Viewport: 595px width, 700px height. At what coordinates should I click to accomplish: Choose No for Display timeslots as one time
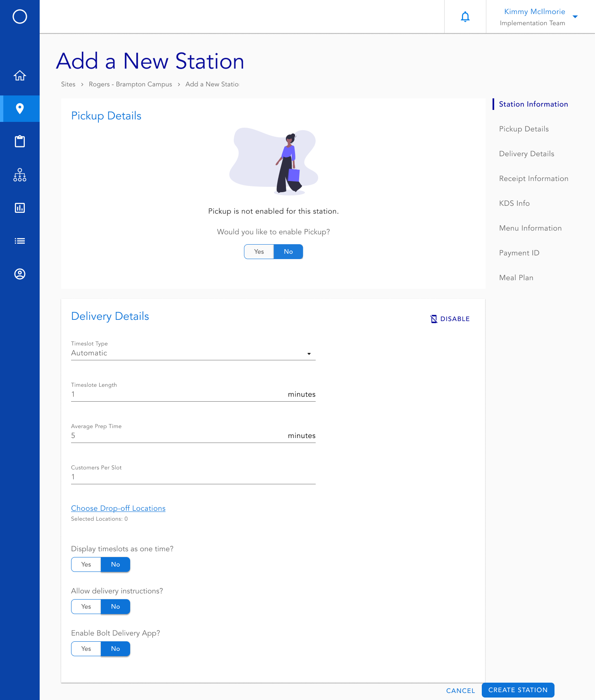pyautogui.click(x=116, y=564)
